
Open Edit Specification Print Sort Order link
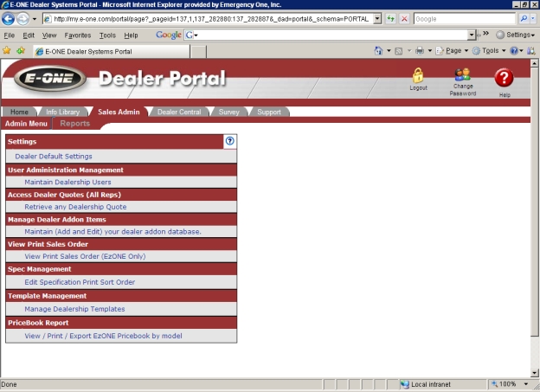[80, 282]
